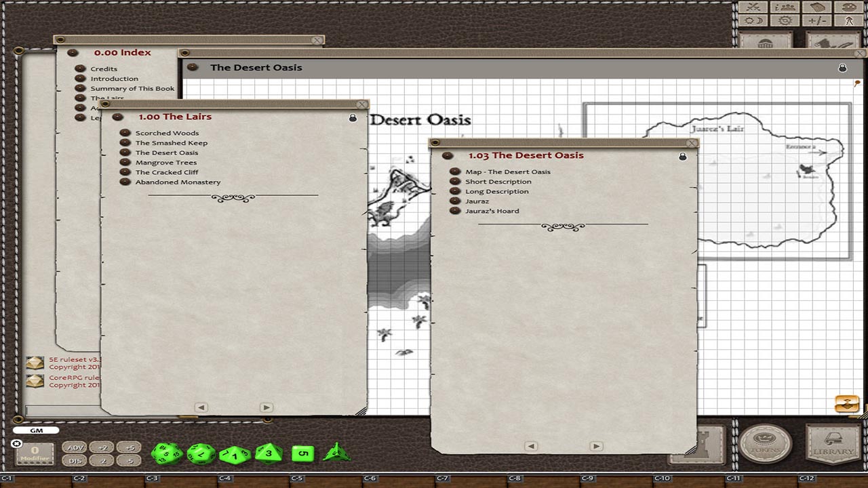
Task: Click the back arrow on 1.03 Desert Oasis window
Action: 530,446
